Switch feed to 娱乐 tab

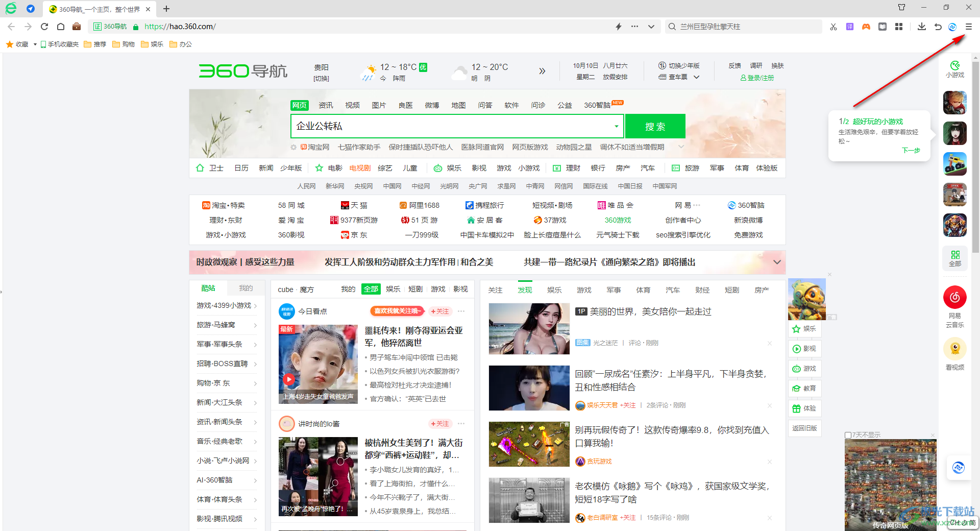tap(554, 290)
